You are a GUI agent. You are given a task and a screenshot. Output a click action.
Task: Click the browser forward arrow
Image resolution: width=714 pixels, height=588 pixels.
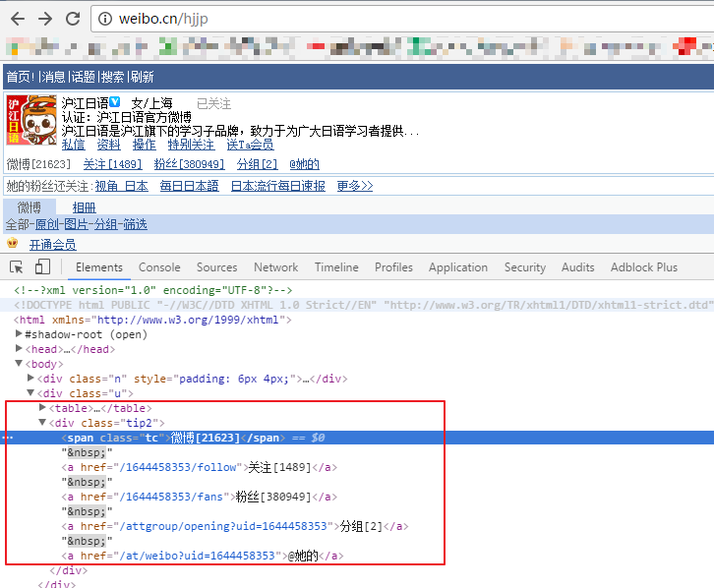coord(45,19)
